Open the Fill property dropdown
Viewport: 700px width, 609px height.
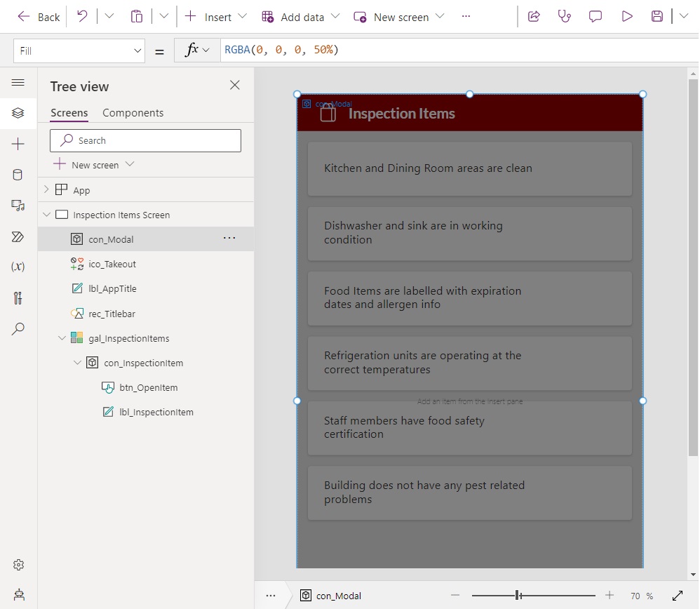click(x=79, y=51)
